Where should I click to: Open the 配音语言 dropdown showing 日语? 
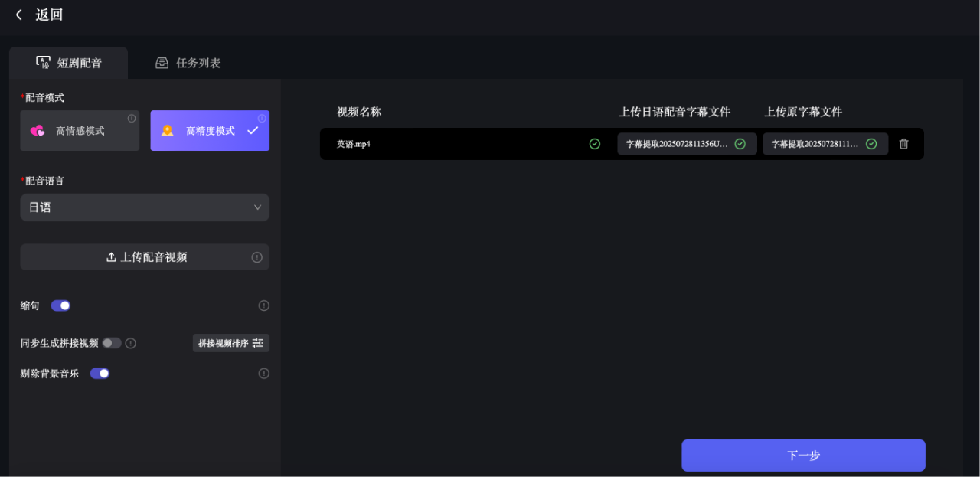click(x=144, y=207)
